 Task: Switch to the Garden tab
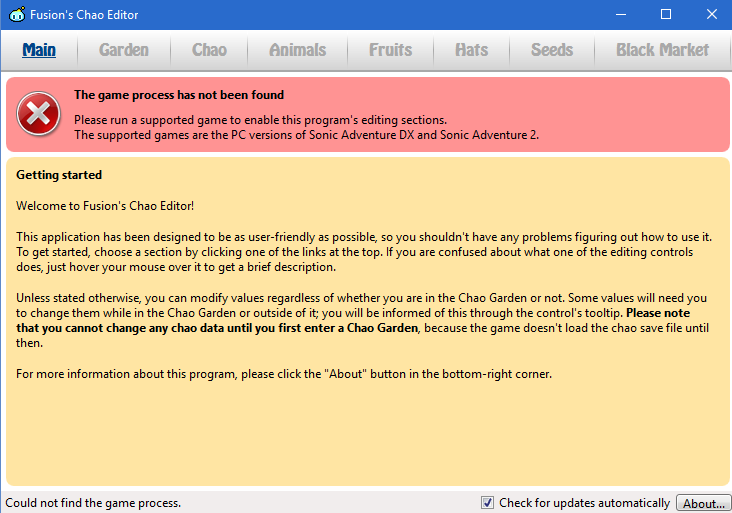click(x=124, y=50)
